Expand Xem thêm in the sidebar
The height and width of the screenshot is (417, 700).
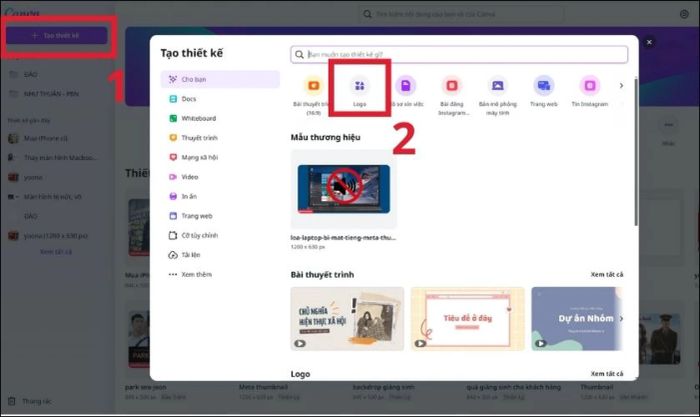(x=197, y=274)
